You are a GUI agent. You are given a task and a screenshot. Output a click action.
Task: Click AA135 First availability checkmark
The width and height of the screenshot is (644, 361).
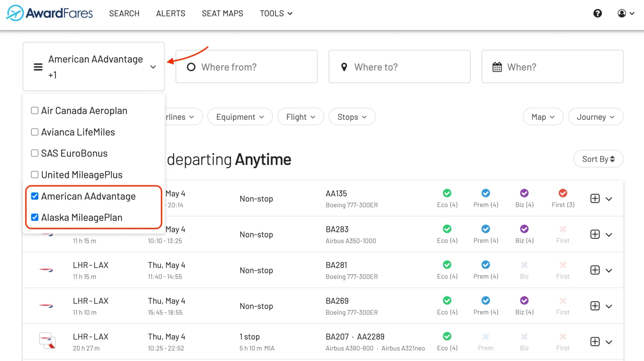tap(563, 193)
